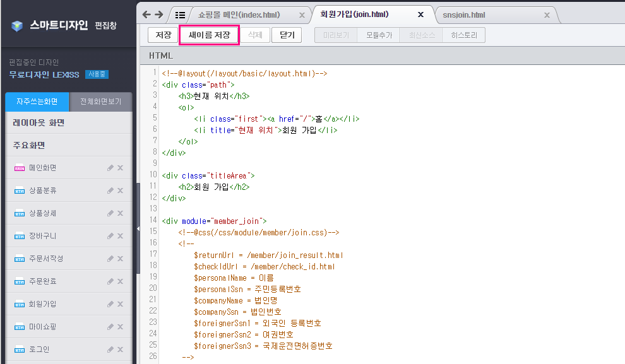The image size is (625, 364).
Task: Open the tab list icon
Action: pos(180,15)
